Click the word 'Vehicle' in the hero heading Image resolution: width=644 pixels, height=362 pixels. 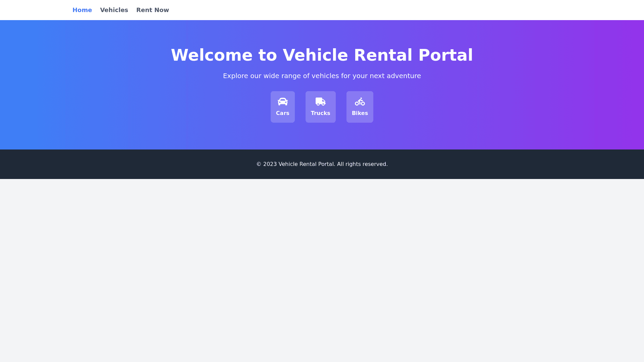pyautogui.click(x=315, y=55)
